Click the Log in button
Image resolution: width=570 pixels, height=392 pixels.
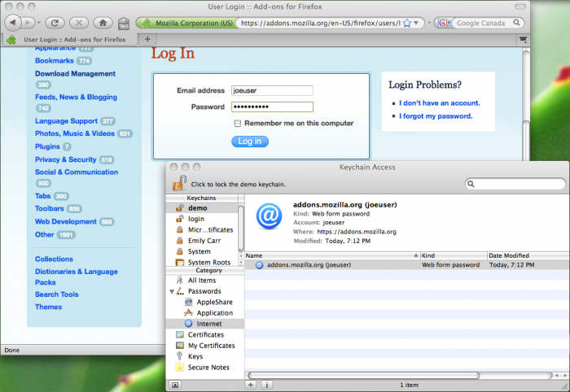[250, 142]
